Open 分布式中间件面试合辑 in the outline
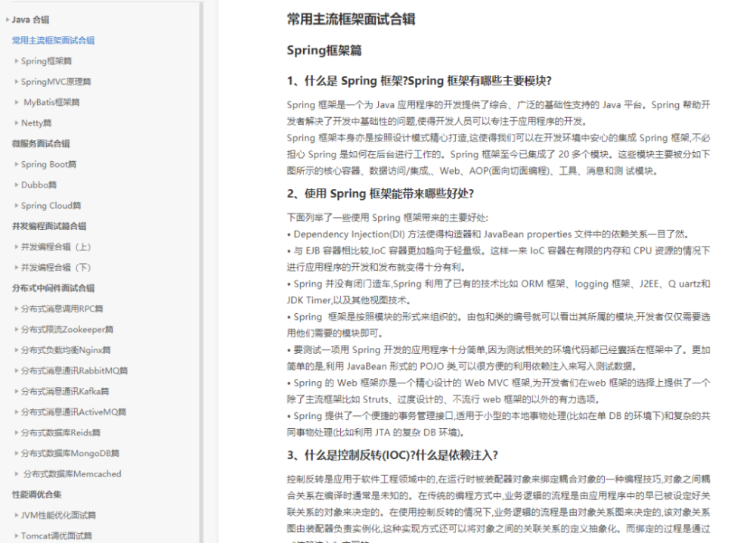The height and width of the screenshot is (543, 756). click(53, 288)
